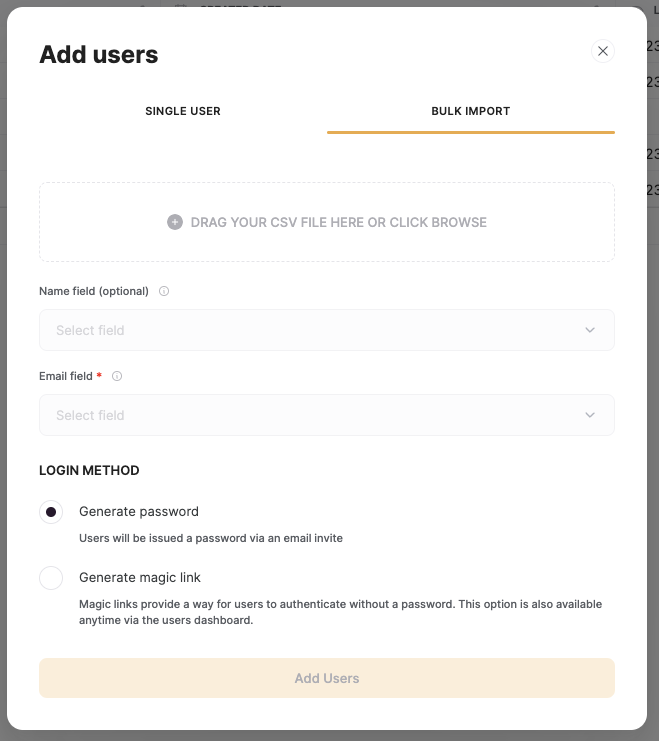Viewport: 659px width, 741px height.
Task: Switch to the Single User tab
Action: (x=183, y=111)
